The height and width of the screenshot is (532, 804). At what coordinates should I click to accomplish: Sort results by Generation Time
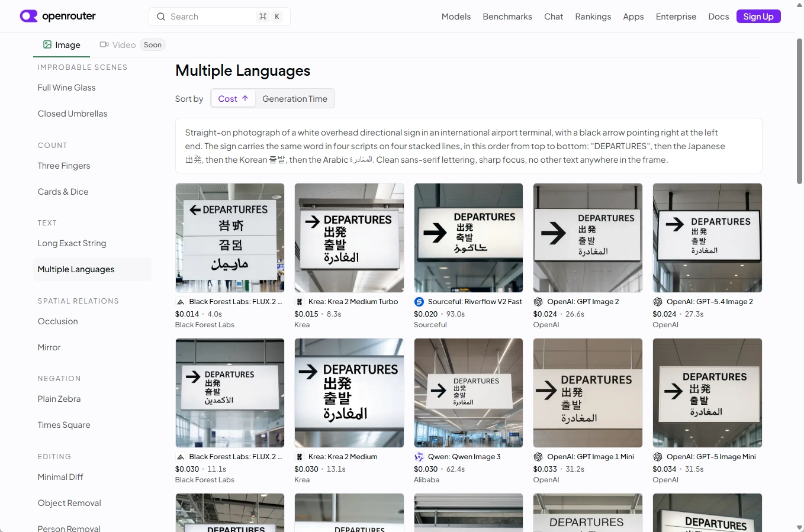295,98
